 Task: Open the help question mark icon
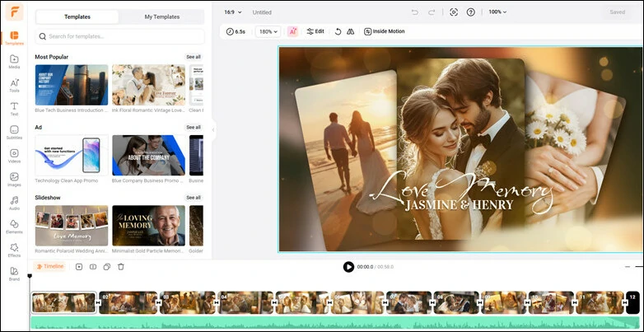coord(471,12)
